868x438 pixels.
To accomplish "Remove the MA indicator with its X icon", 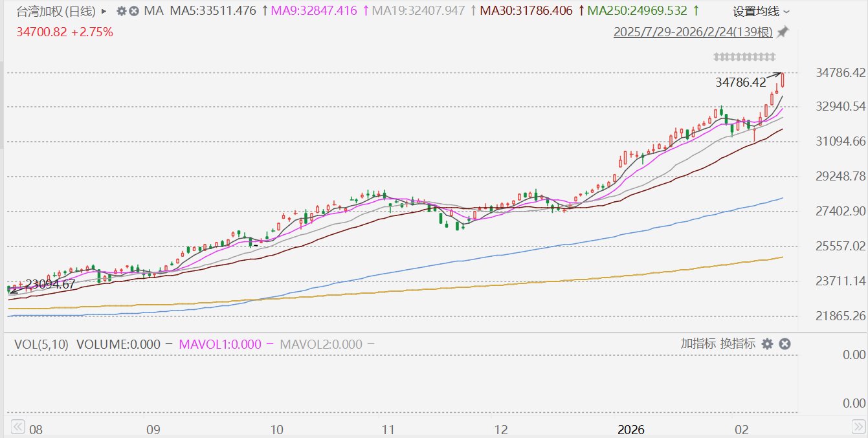I will point(133,11).
